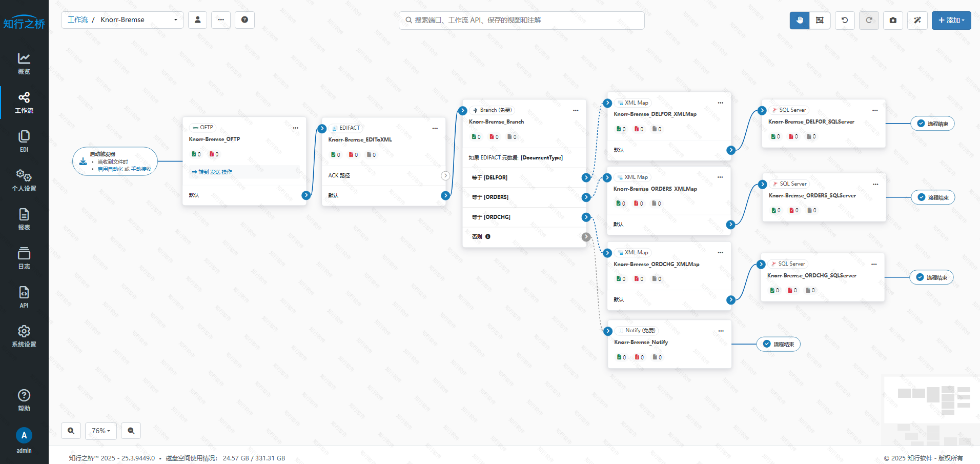980x464 pixels.
Task: Open the 报表 reports page
Action: click(24, 219)
